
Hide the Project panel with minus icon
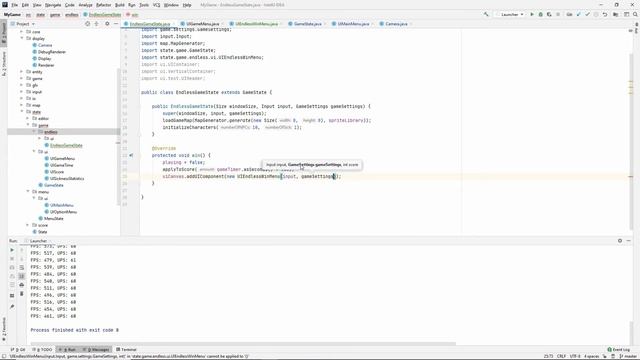pos(116,24)
